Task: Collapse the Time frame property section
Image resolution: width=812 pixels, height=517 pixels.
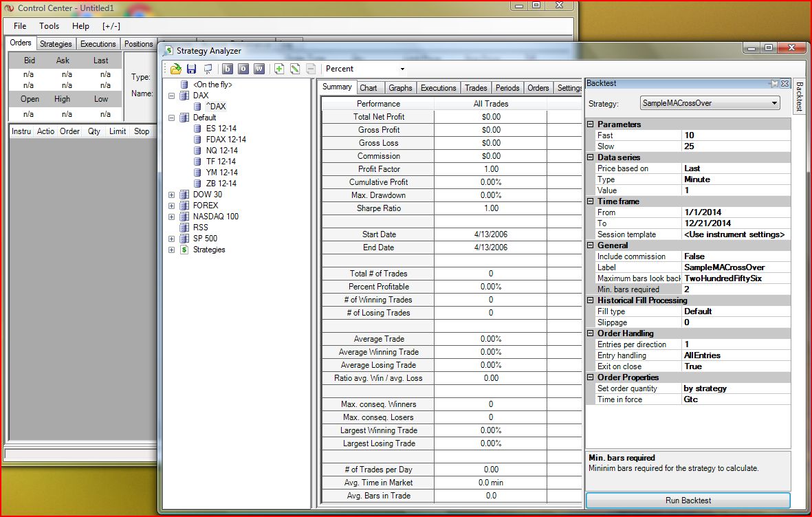Action: 591,201
